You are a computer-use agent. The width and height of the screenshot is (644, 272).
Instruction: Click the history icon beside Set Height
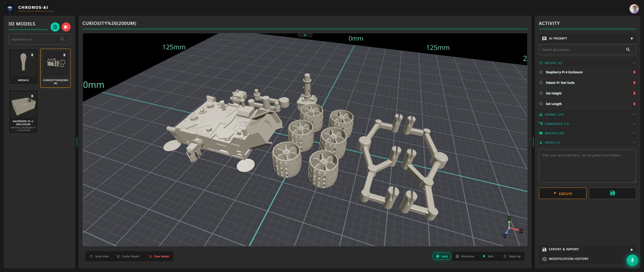pos(541,93)
